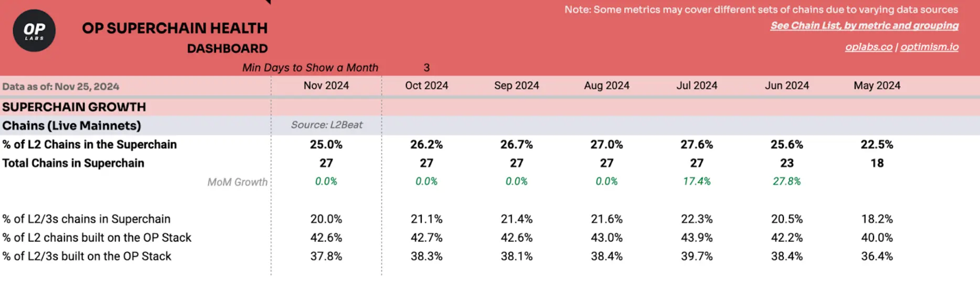Open the See Chain List link
The image size is (980, 281).
(864, 25)
